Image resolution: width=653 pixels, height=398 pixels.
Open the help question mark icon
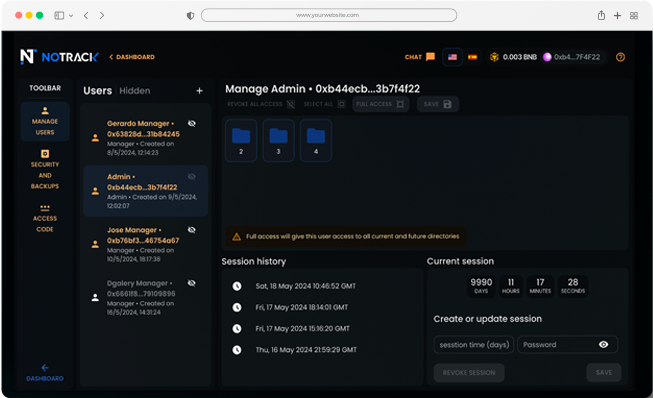(620, 57)
